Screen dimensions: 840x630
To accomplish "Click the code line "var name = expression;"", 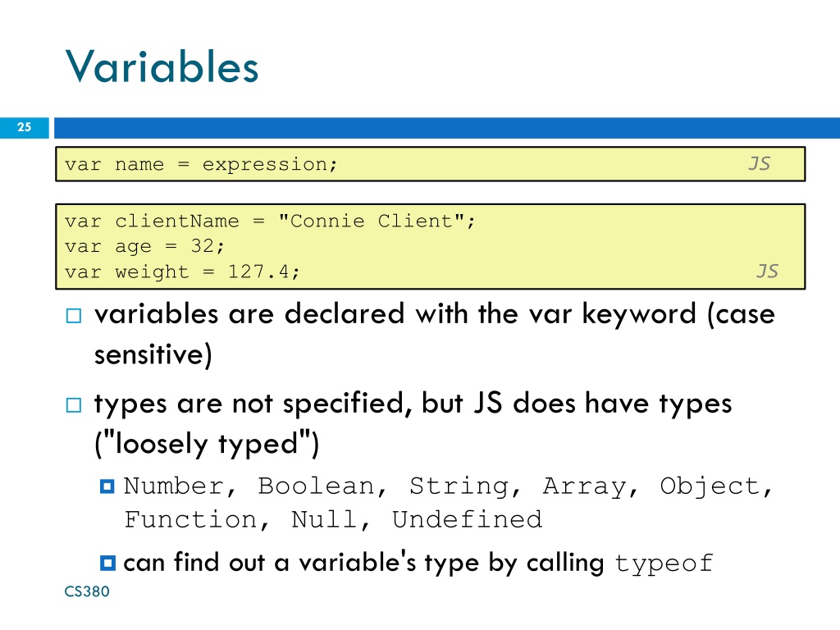I will pos(202,164).
